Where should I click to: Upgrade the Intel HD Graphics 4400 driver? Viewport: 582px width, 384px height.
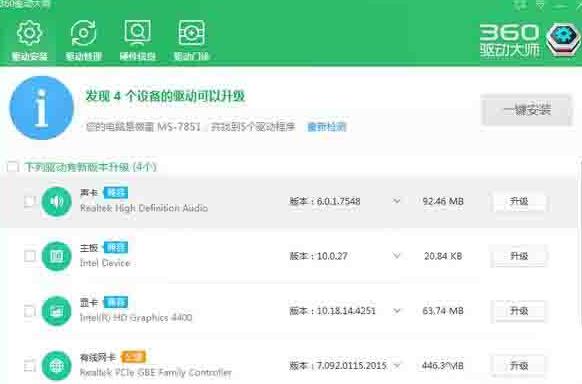(x=519, y=311)
